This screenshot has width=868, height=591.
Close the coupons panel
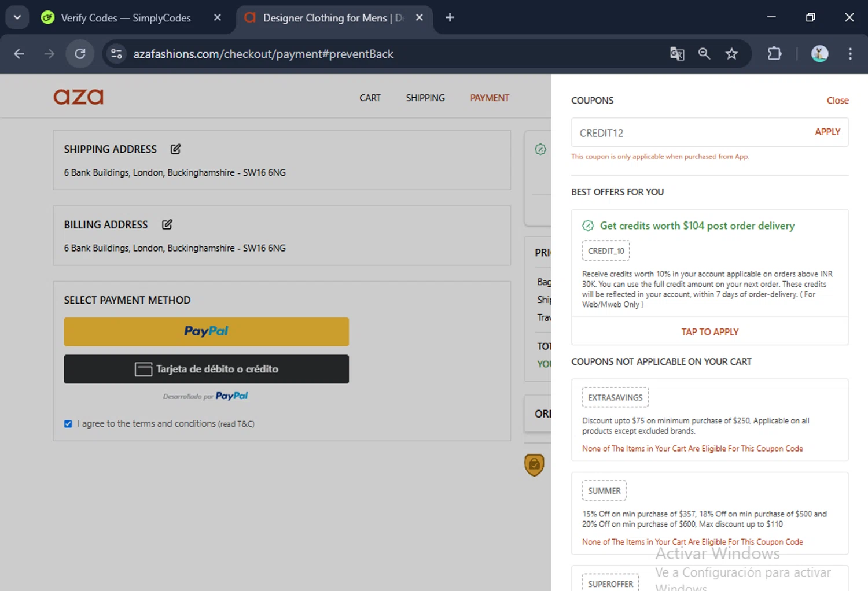[837, 101]
